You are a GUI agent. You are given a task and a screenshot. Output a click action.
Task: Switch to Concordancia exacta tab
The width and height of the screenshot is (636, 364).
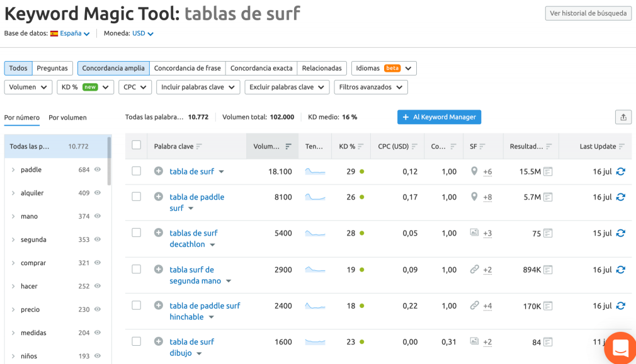pos(261,68)
